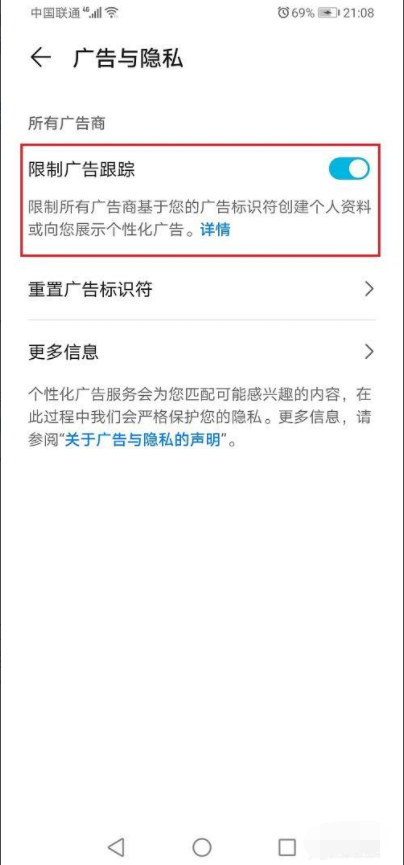Expand 更多信息 via its chevron
This screenshot has height=865, width=404.
(369, 352)
